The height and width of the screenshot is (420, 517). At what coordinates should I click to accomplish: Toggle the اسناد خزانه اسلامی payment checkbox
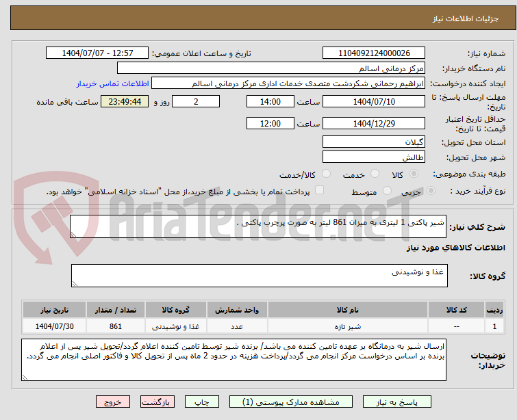320,190
